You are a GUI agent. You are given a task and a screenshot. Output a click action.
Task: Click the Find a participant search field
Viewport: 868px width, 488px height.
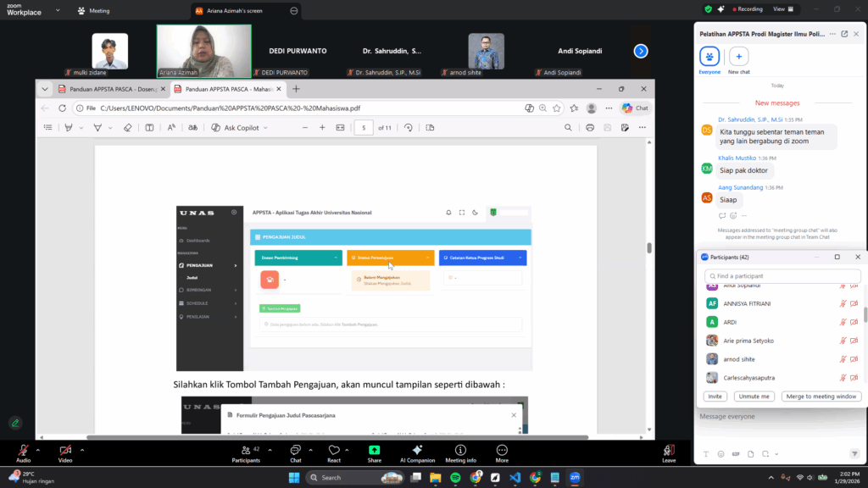782,276
